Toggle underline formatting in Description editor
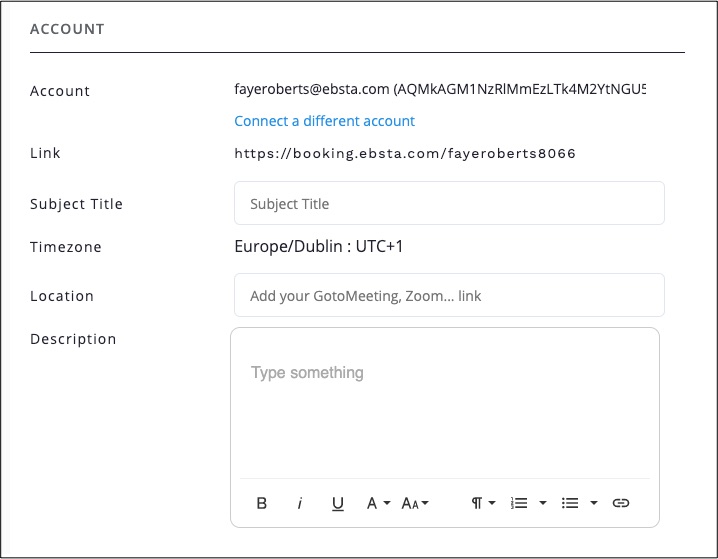718x559 pixels. (x=338, y=503)
